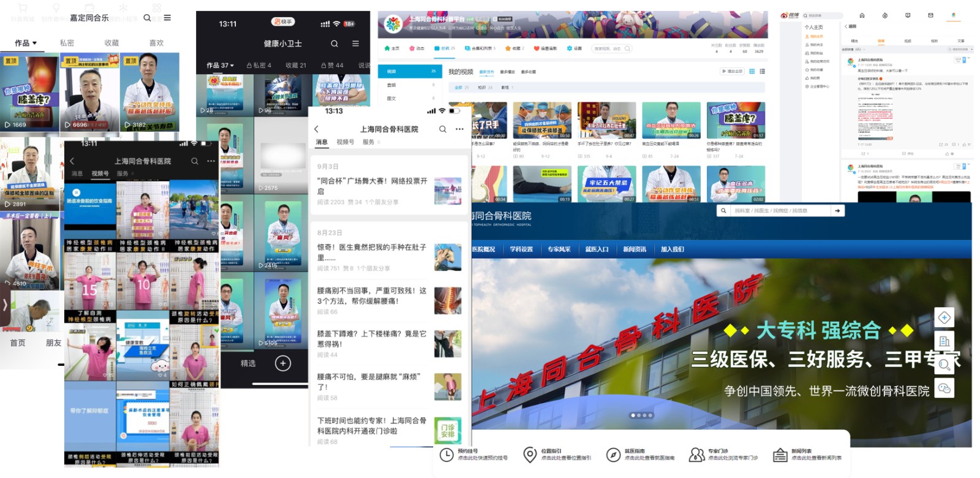Switch to grid view in 我的视频
Image resolution: width=980 pixels, height=478 pixels.
(752, 71)
